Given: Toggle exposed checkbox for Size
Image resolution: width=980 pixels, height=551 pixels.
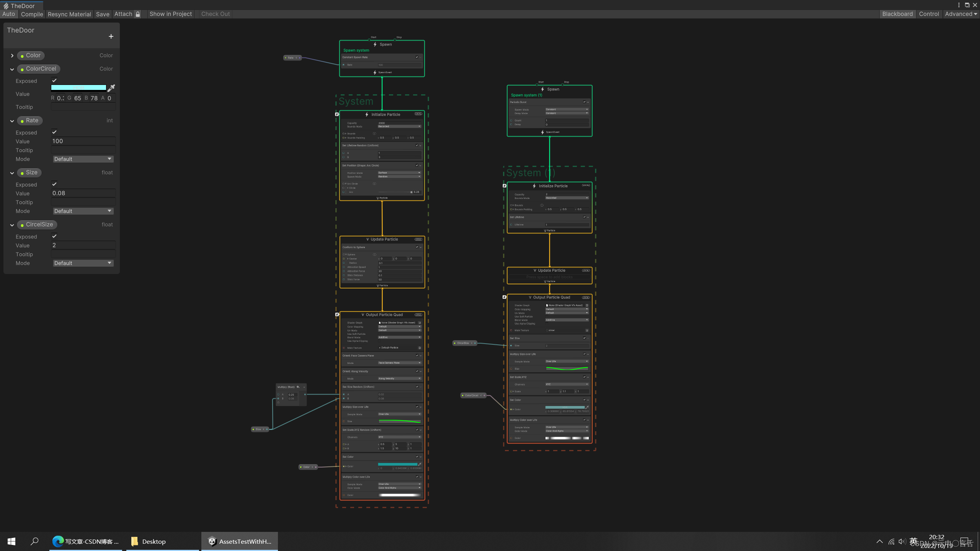Looking at the screenshot, I should pos(54,184).
